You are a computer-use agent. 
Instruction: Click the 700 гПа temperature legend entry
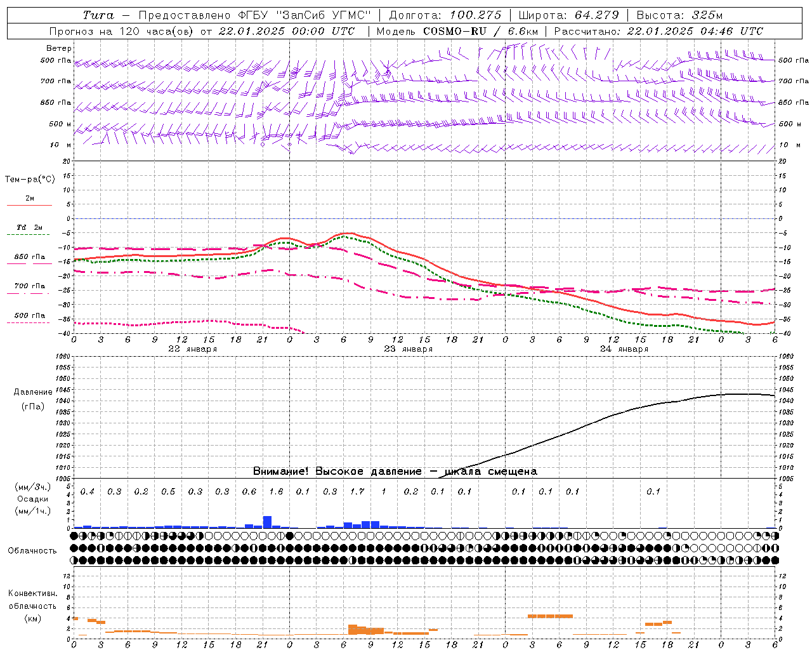coord(30,286)
